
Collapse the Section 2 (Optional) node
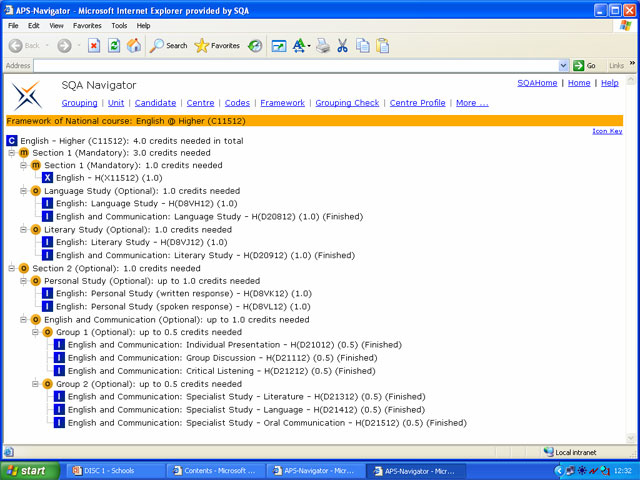(x=11, y=269)
